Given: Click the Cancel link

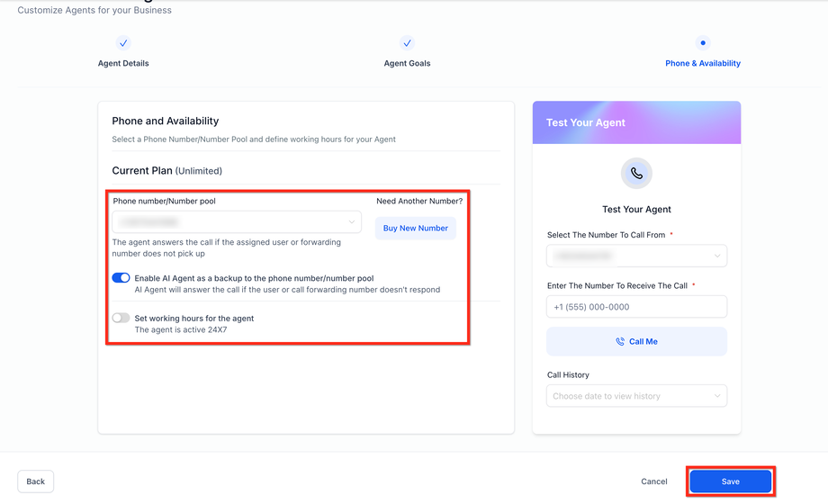Looking at the screenshot, I should [x=654, y=481].
